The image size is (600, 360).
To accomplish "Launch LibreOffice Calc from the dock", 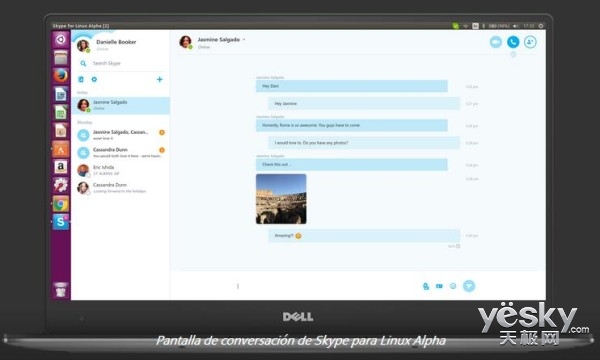I will pyautogui.click(x=60, y=112).
